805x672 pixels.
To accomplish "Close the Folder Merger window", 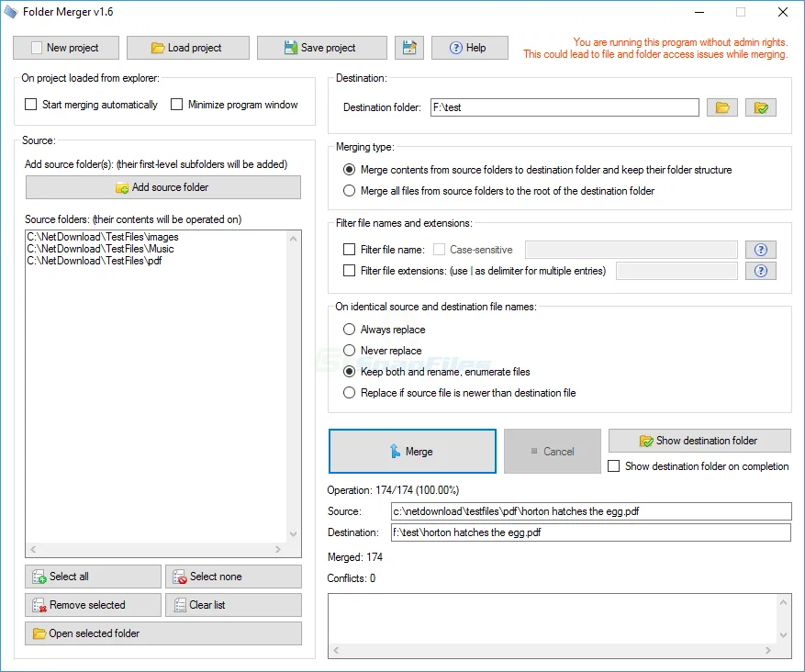I will 783,12.
